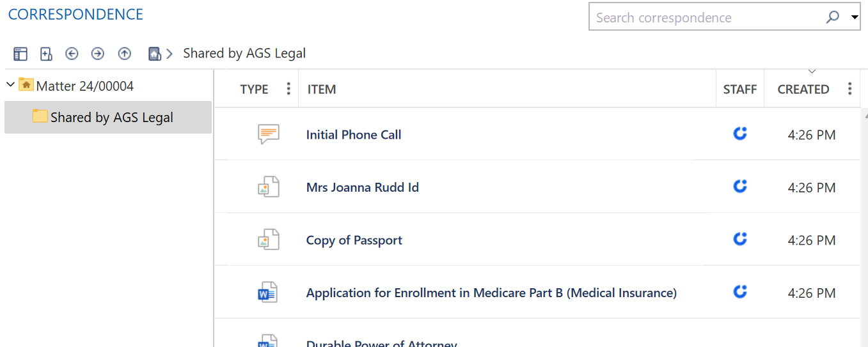Open the Initial Phone Call item

354,135
